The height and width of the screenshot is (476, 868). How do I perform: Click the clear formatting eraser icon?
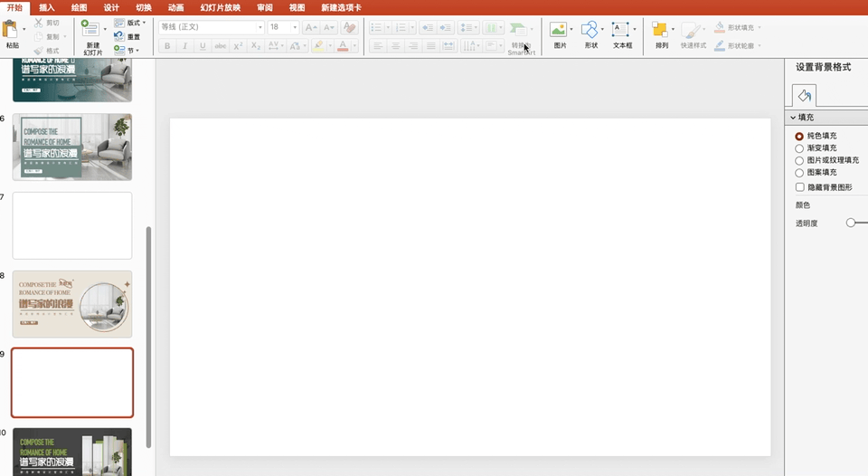[349, 27]
